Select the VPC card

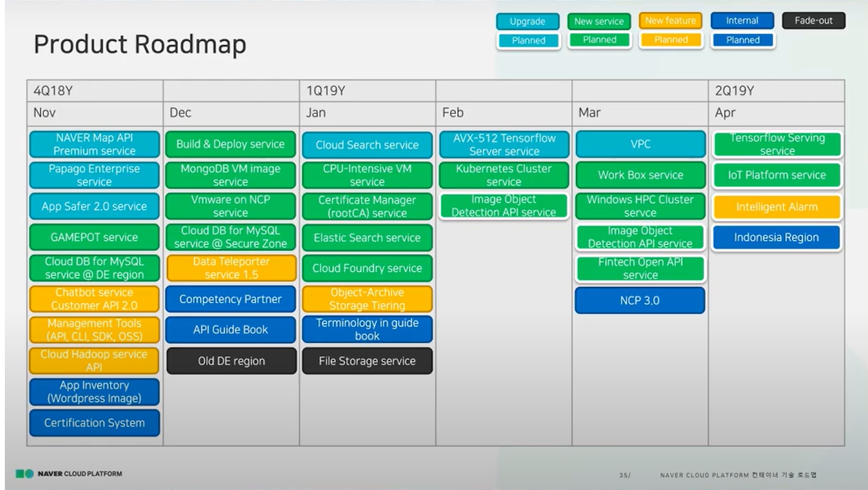coord(641,144)
